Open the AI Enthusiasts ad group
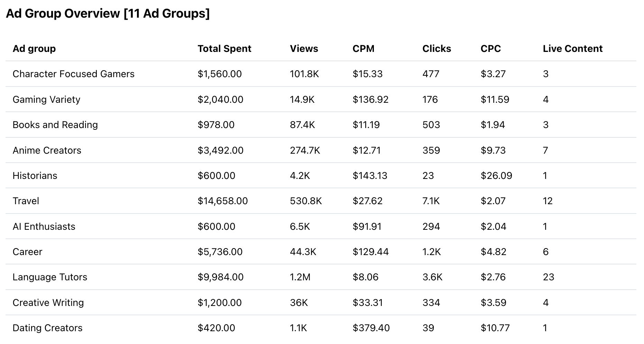Image resolution: width=644 pixels, height=344 pixels. tap(44, 227)
